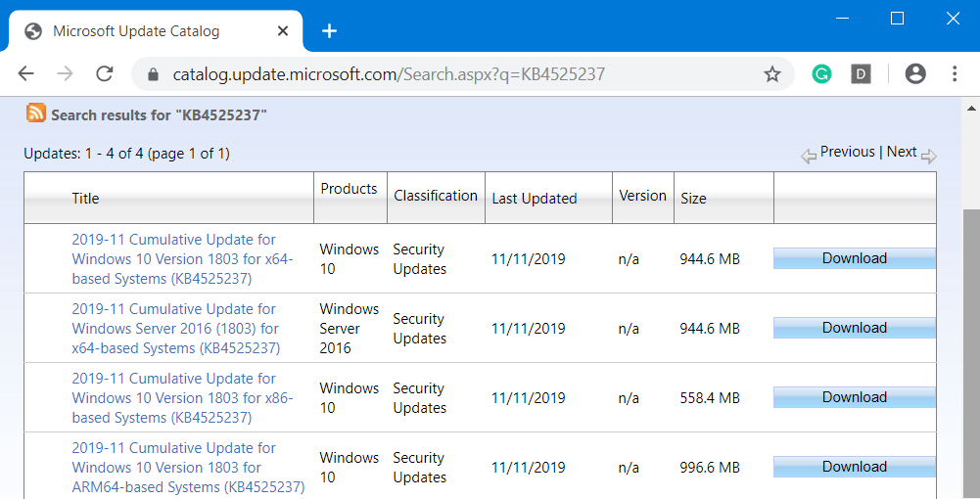Reload the page with refresh icon
Viewport: 980px width, 499px height.
105,73
